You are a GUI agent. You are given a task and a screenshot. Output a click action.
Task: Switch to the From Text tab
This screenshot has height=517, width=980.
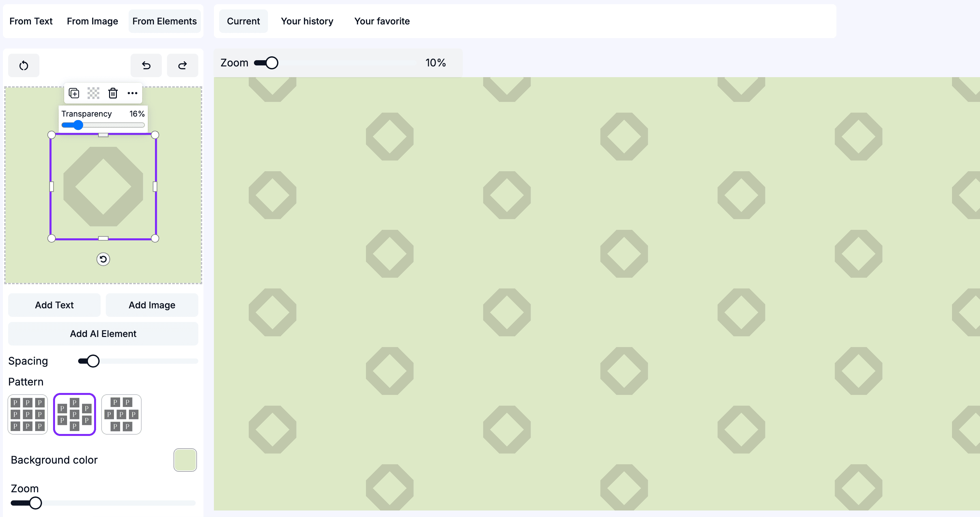(x=31, y=21)
